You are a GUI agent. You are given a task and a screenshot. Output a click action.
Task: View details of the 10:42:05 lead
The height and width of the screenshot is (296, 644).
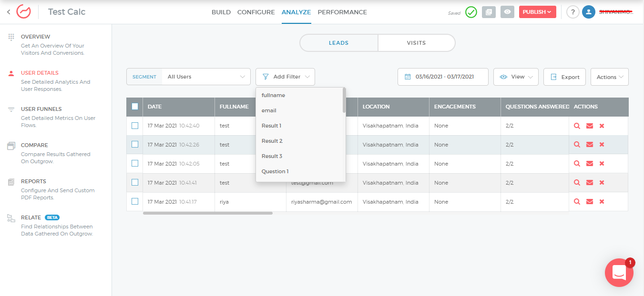[577, 164]
